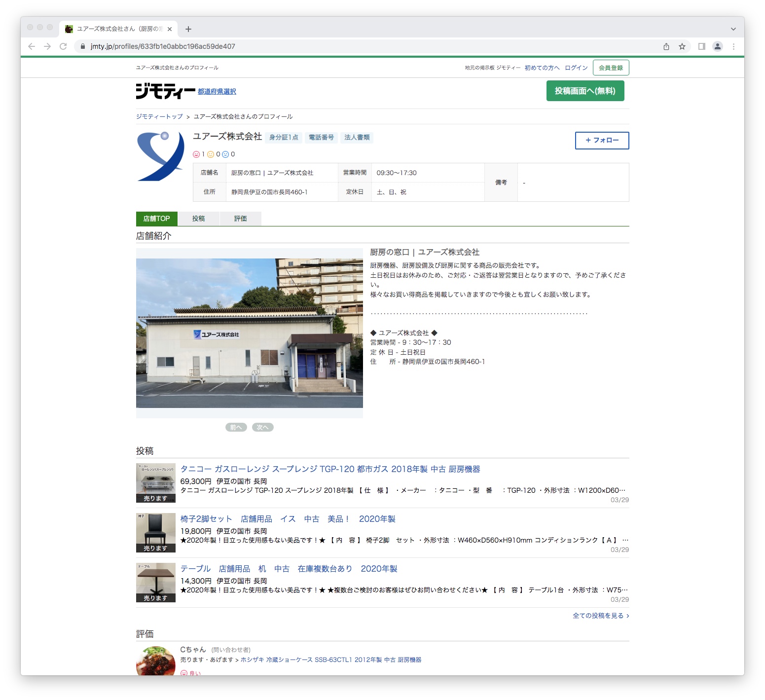Click the ジモティー logo
Image resolution: width=765 pixels, height=700 pixels.
tap(166, 91)
